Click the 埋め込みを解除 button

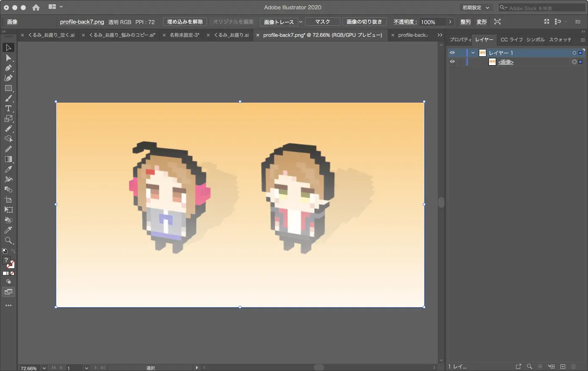185,22
